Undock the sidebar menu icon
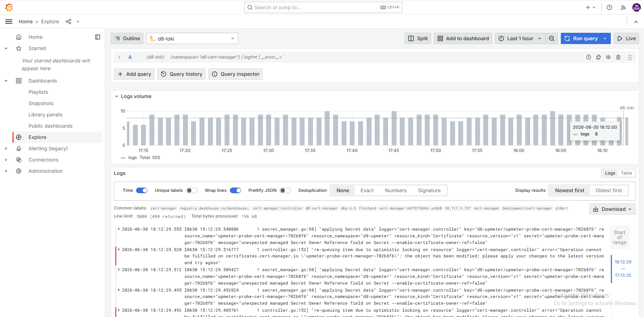The image size is (644, 317). pos(98,37)
